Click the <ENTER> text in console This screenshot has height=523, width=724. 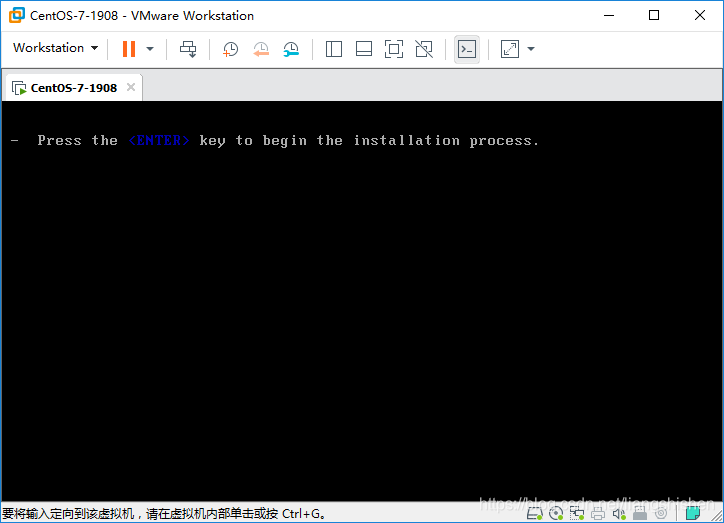(159, 140)
